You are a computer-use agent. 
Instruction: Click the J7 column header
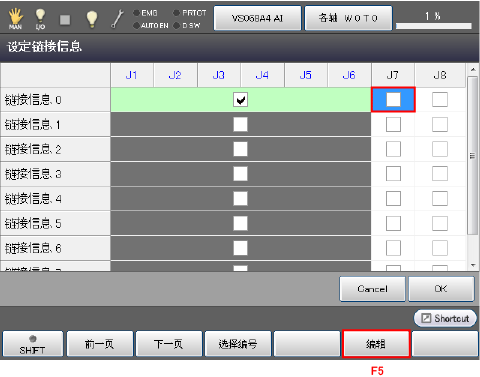click(x=393, y=75)
